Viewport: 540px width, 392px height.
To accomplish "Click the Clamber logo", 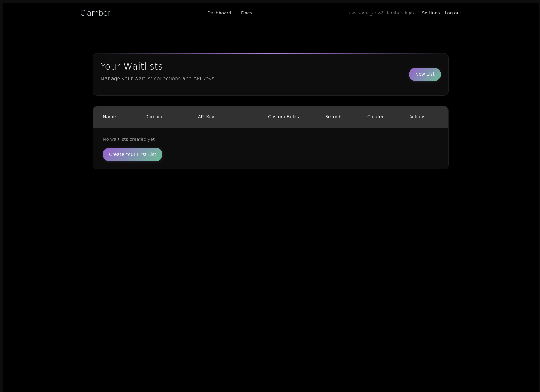I will [95, 13].
